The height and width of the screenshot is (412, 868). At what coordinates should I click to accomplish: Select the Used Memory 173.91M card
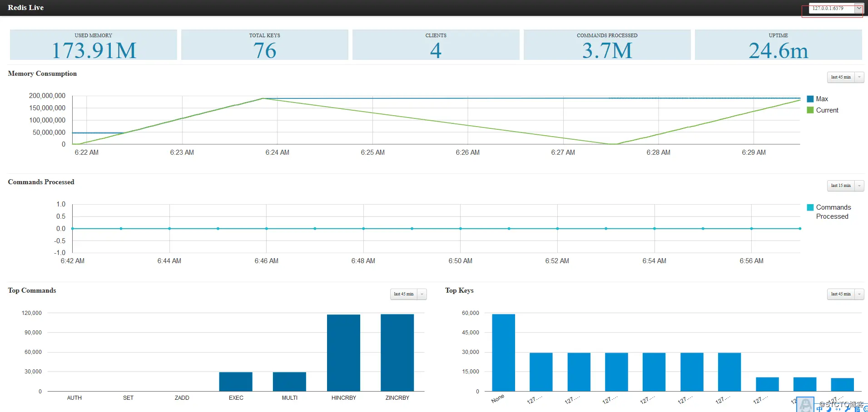click(x=94, y=45)
